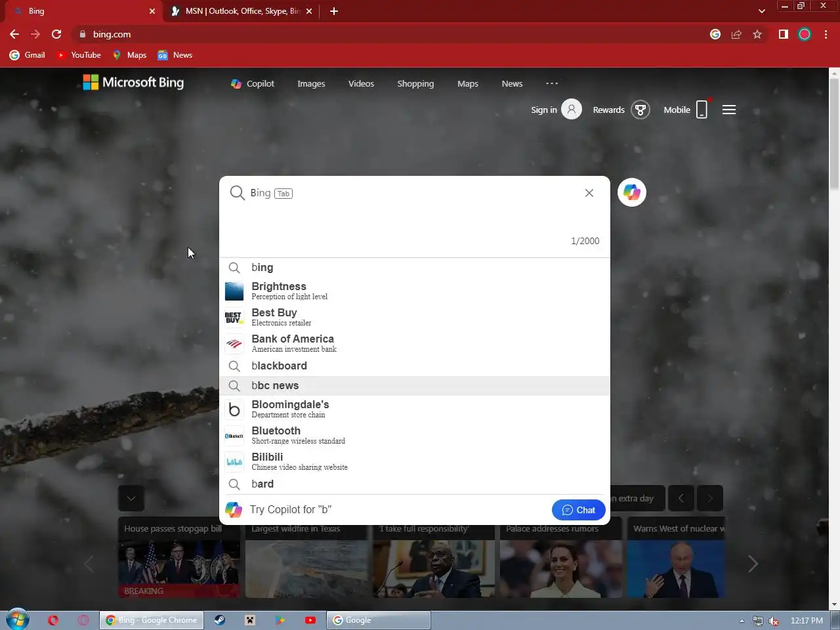Viewport: 840px width, 630px height.
Task: Click the Mobile phone icon
Action: (x=702, y=110)
